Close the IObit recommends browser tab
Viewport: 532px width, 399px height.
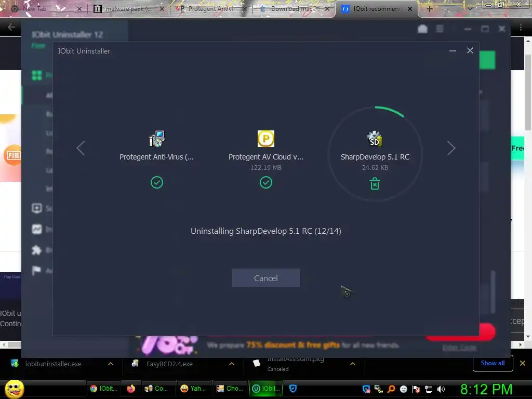click(x=410, y=9)
